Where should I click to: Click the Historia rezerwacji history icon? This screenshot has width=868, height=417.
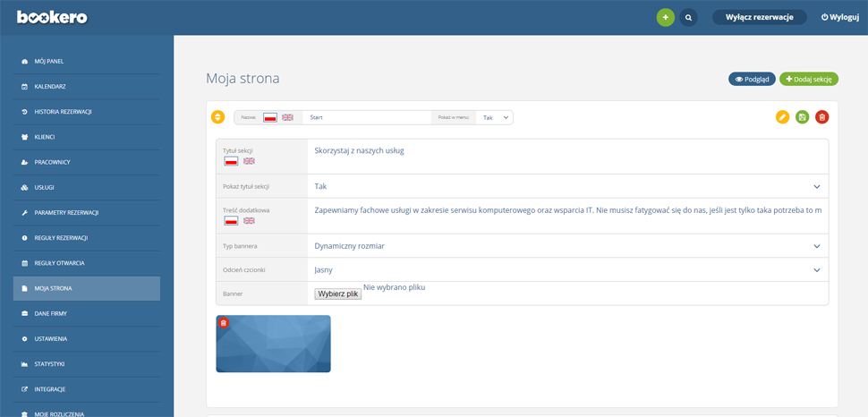point(24,112)
